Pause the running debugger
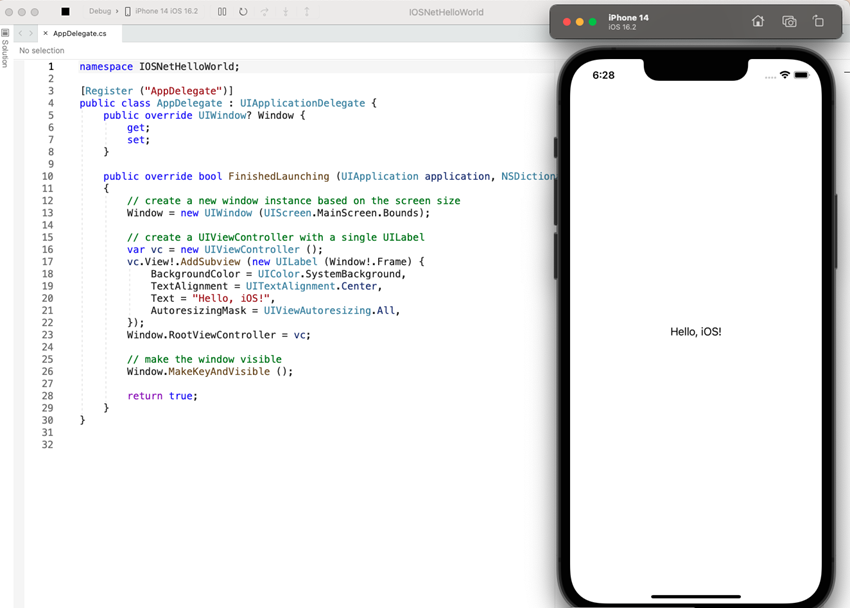 [x=222, y=11]
